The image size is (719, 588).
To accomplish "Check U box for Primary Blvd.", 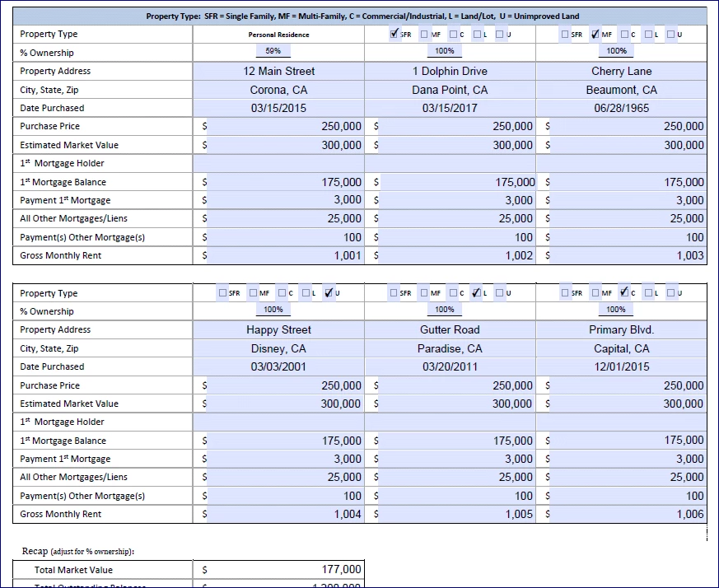I will [x=671, y=292].
